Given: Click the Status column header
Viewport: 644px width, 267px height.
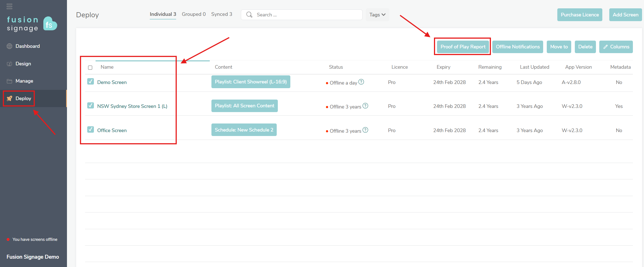Looking at the screenshot, I should [x=336, y=67].
